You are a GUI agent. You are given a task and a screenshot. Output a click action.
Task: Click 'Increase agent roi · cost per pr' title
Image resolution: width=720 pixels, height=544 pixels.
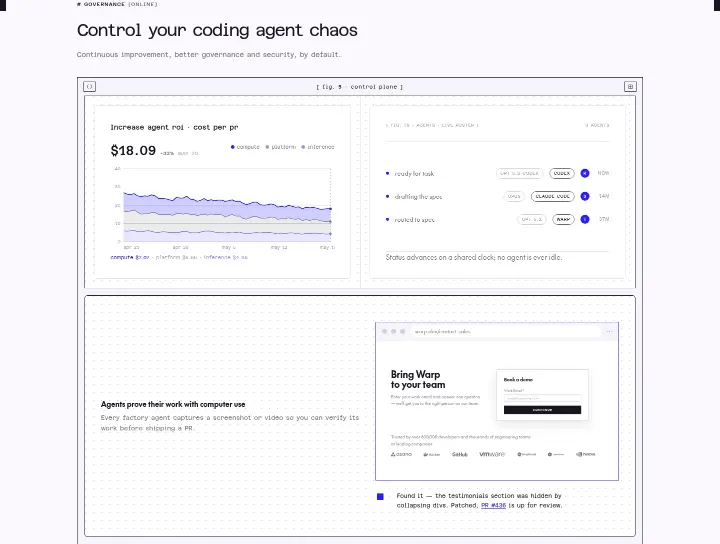tap(174, 127)
